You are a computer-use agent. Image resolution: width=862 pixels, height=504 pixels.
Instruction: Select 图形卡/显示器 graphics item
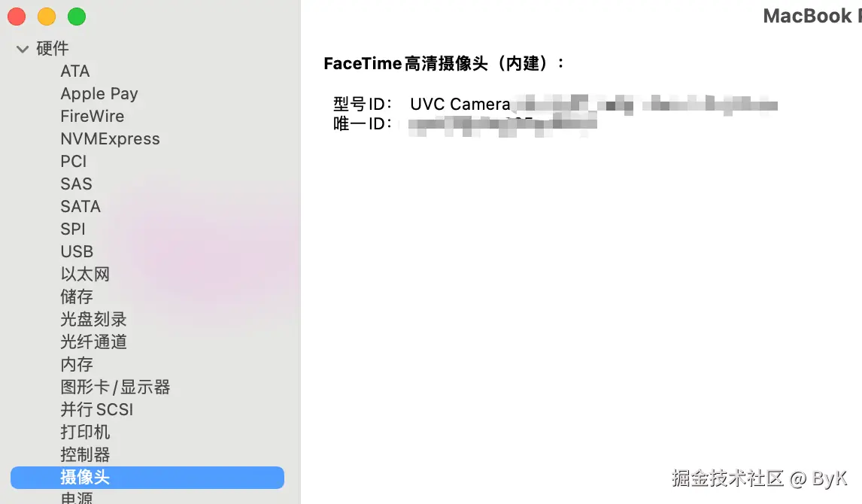click(x=115, y=387)
